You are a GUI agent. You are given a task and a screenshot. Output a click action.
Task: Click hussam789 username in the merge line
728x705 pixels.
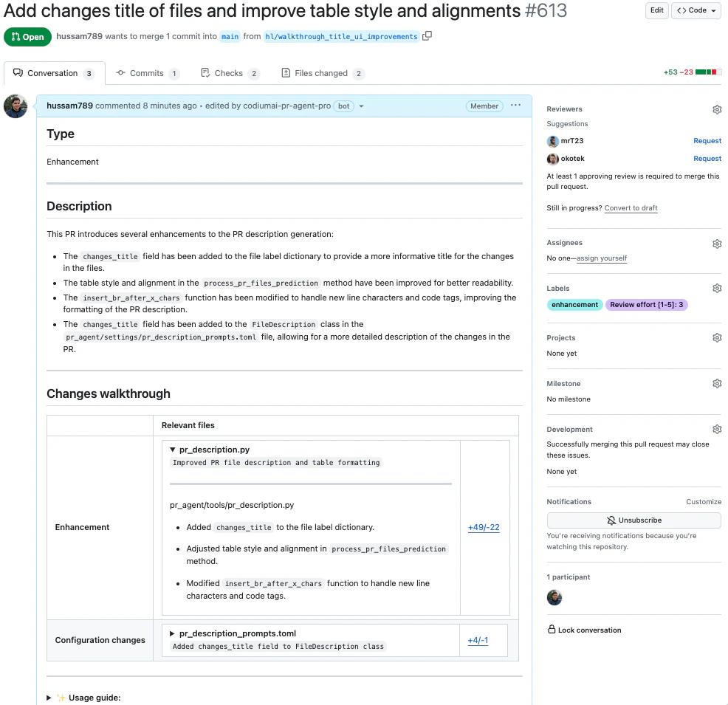tap(80, 36)
